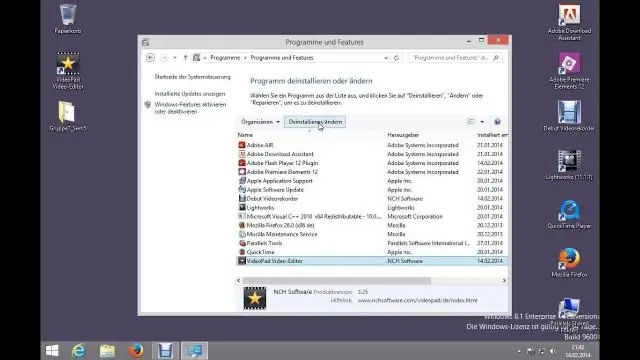Open Startseite der Systemsteuerung link
This screenshot has height=360, width=640.
[192, 77]
